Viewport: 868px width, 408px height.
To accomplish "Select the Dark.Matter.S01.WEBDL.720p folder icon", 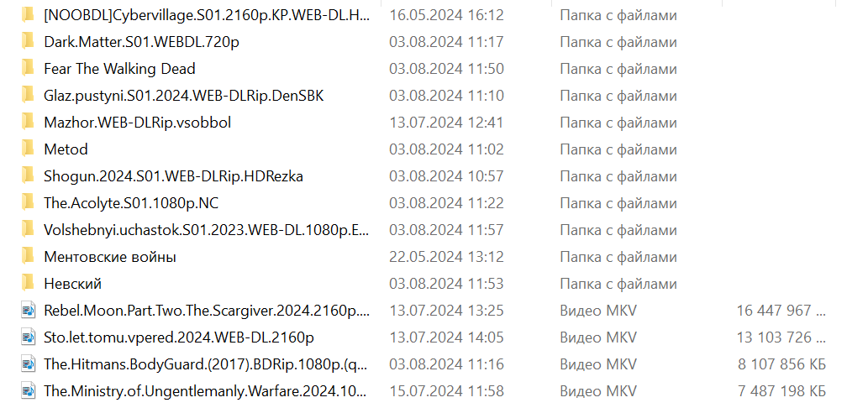I will tap(28, 42).
